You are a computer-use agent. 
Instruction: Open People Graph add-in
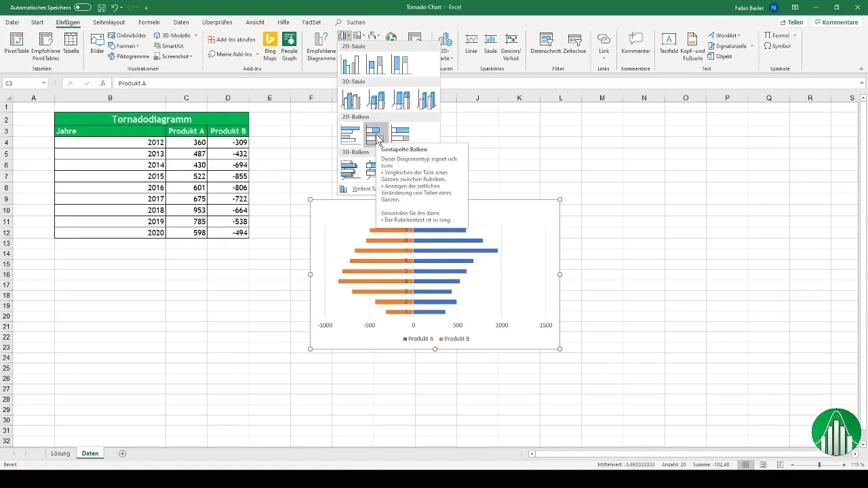[x=290, y=46]
